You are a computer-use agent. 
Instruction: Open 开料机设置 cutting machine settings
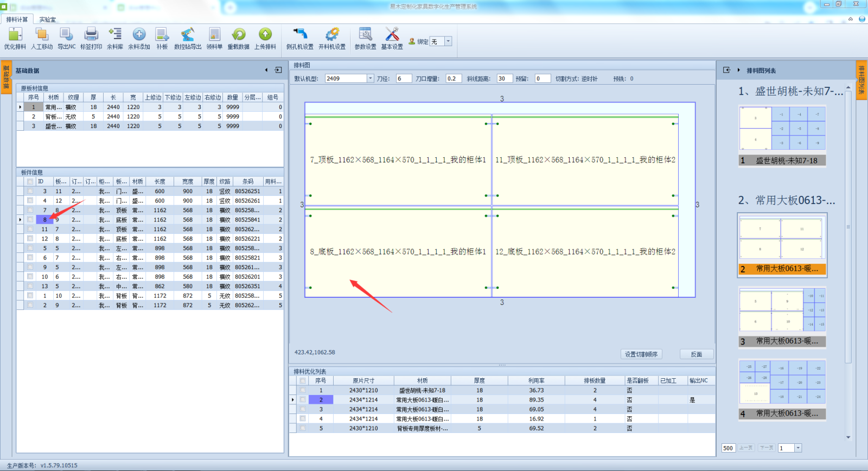coord(332,39)
